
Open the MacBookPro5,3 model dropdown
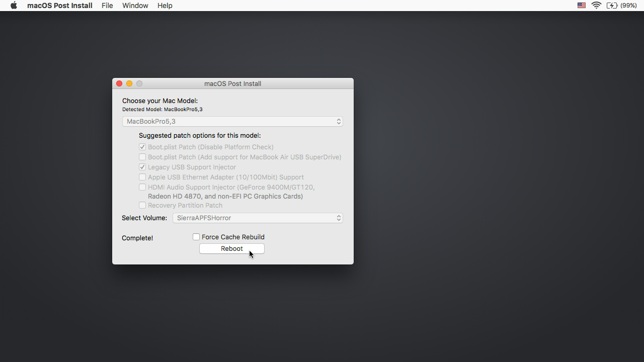pyautogui.click(x=232, y=121)
